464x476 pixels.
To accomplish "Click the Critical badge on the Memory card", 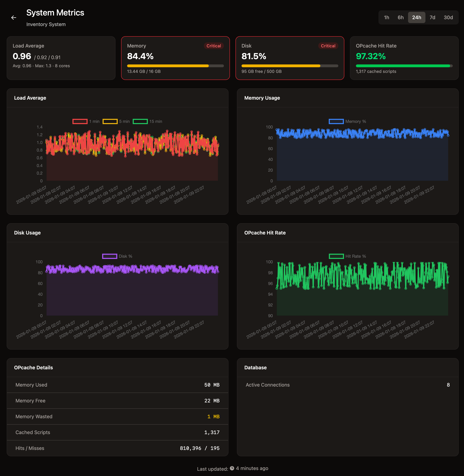I will [214, 46].
